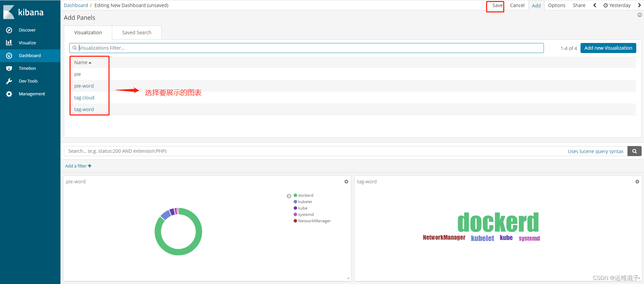This screenshot has height=284, width=644.
Task: Click kubelet blue legend color dot
Action: coord(295,202)
